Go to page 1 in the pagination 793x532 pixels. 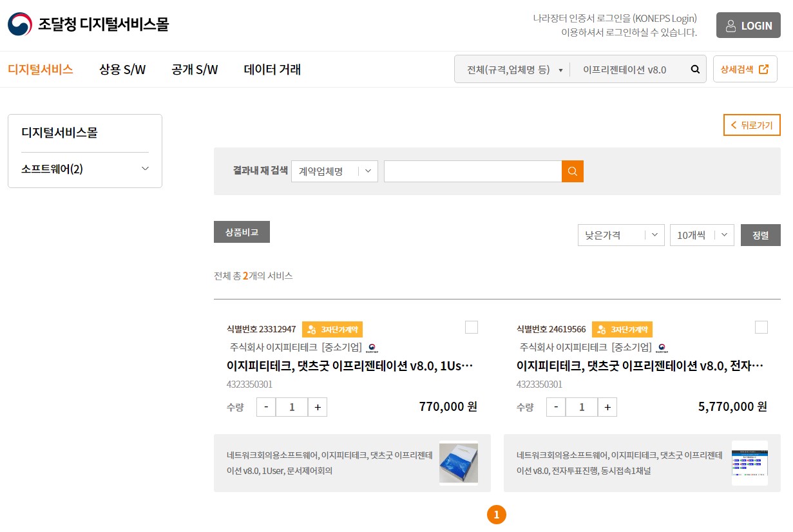coord(496,515)
